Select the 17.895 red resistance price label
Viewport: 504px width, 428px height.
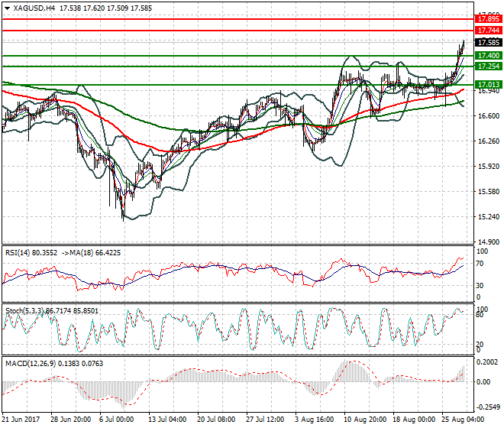(x=489, y=19)
